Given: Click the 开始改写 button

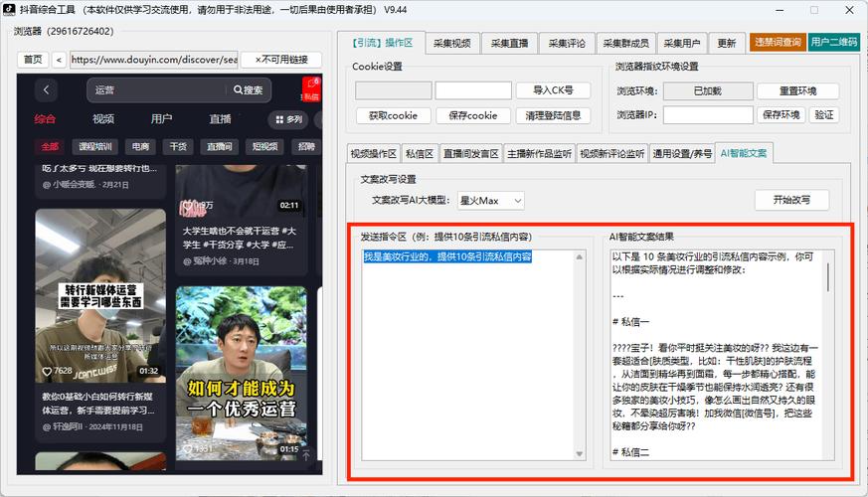Looking at the screenshot, I should pos(791,200).
